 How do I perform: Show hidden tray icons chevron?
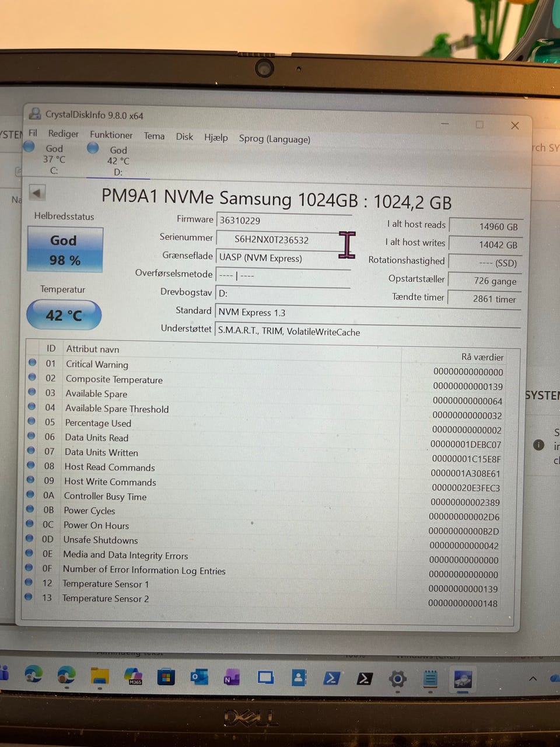click(533, 678)
